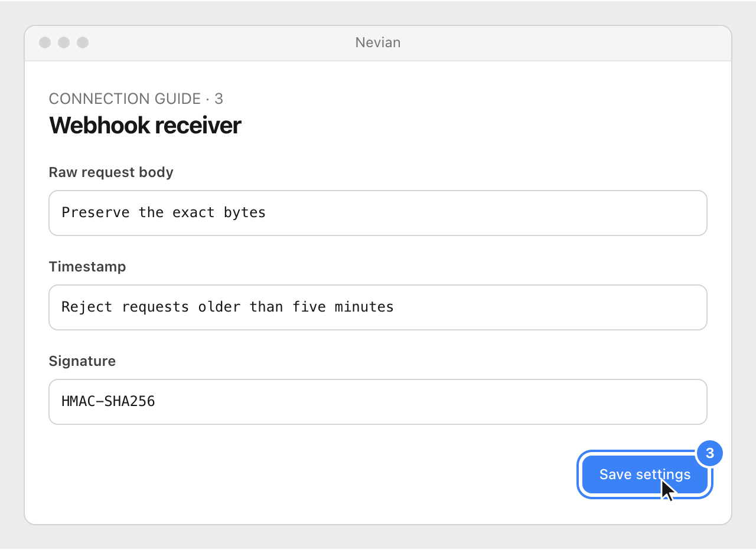
Task: Click the CONNECTION GUIDE · 3 text
Action: click(x=136, y=99)
